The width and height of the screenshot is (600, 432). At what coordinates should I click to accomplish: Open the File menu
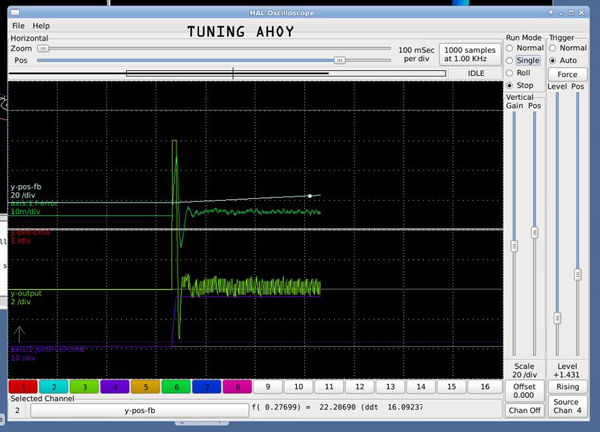point(18,25)
